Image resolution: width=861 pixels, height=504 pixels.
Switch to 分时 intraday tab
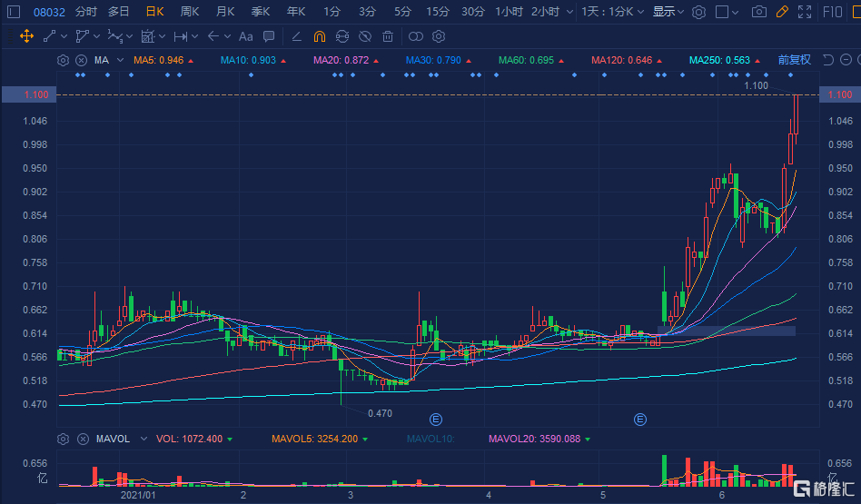85,12
